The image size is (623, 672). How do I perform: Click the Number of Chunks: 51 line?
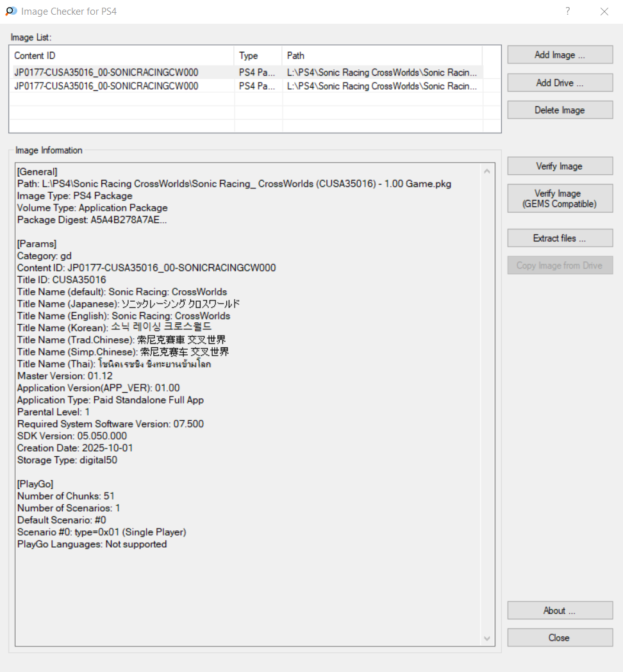click(x=65, y=496)
